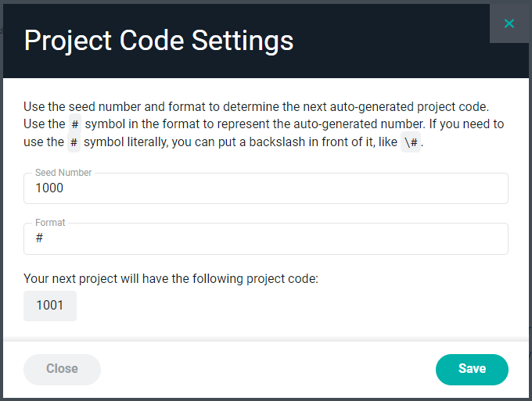Click the Save button
The width and height of the screenshot is (532, 401).
[472, 370]
